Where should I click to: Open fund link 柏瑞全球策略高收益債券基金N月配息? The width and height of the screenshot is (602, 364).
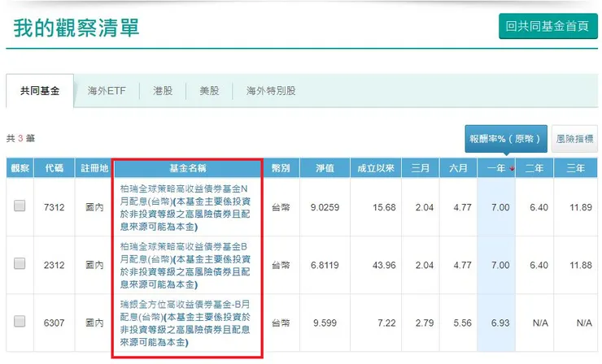click(185, 207)
